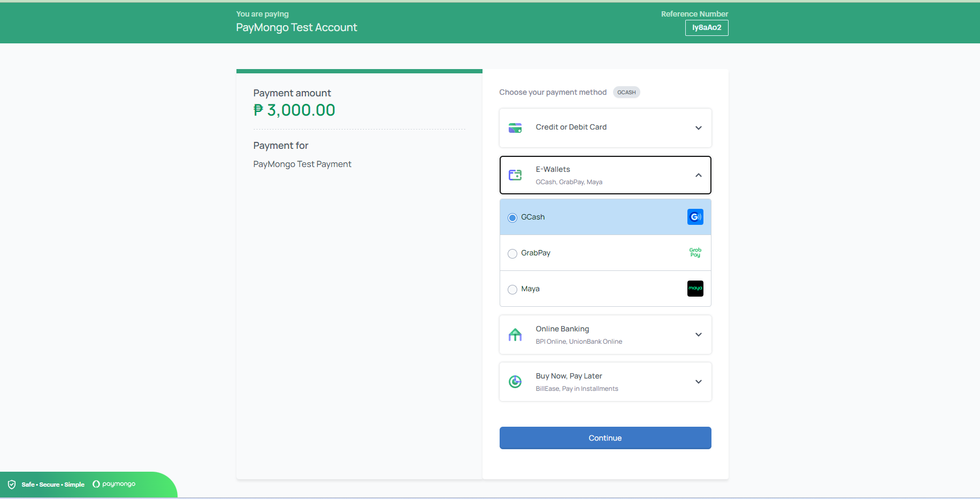Viewport: 980px width, 499px height.
Task: Click the Credit or Debit Card icon
Action: (x=515, y=128)
